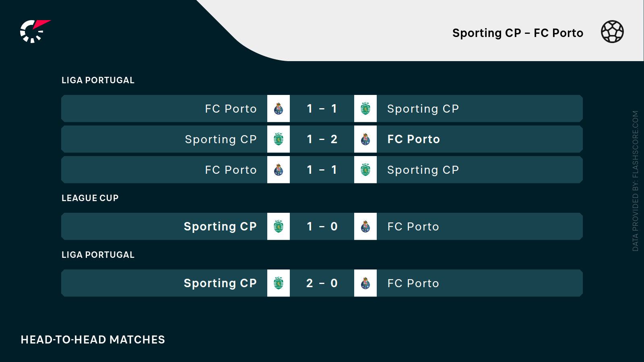644x362 pixels.
Task: Click the LEAGUE CUP section heading
Action: pyautogui.click(x=90, y=198)
